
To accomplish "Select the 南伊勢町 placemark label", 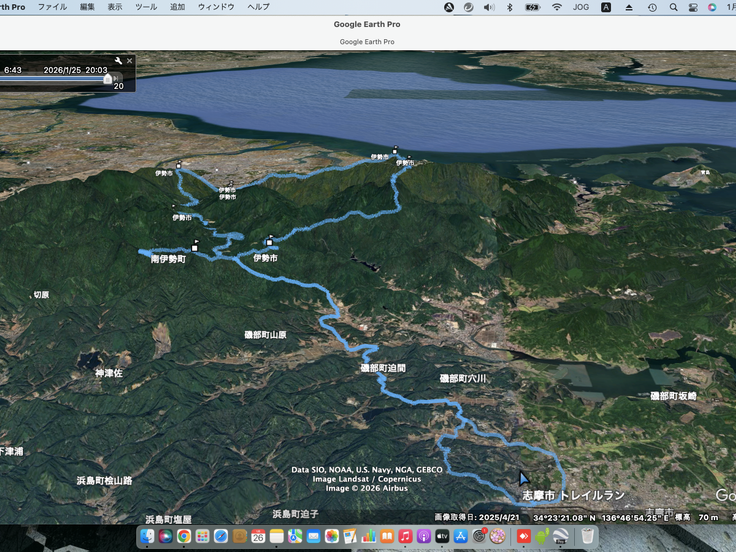I will pos(168,259).
